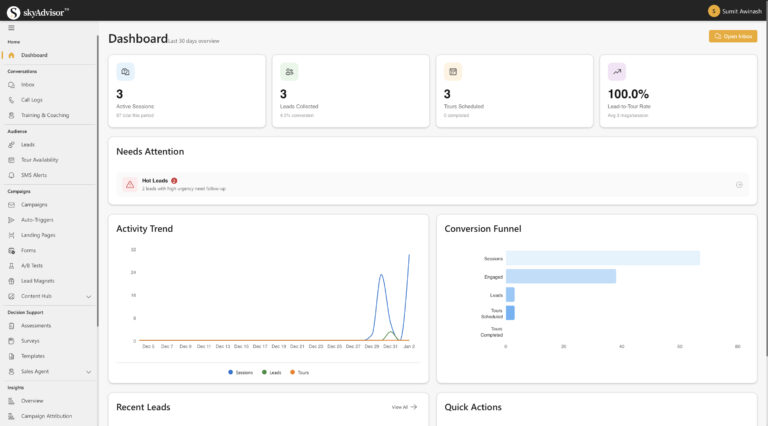Select A/B Tests from the sidebar
The width and height of the screenshot is (768, 426).
point(32,266)
